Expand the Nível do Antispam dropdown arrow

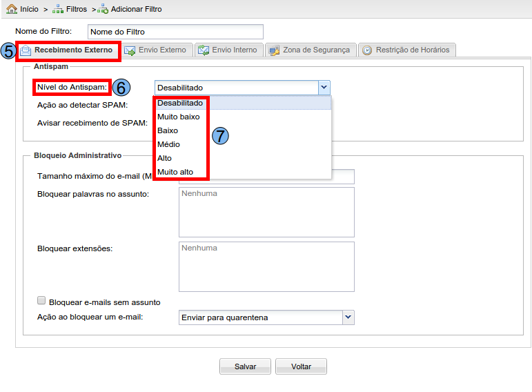coord(324,88)
